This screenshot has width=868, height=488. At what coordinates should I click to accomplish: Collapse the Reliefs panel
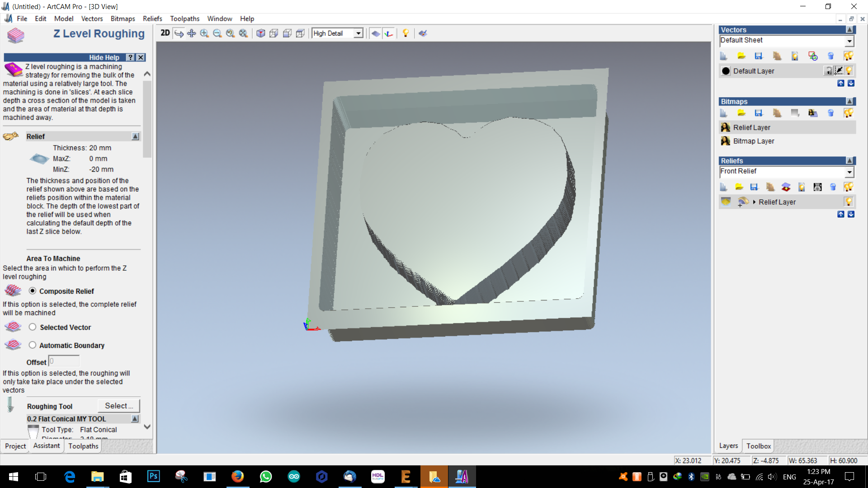pyautogui.click(x=849, y=161)
